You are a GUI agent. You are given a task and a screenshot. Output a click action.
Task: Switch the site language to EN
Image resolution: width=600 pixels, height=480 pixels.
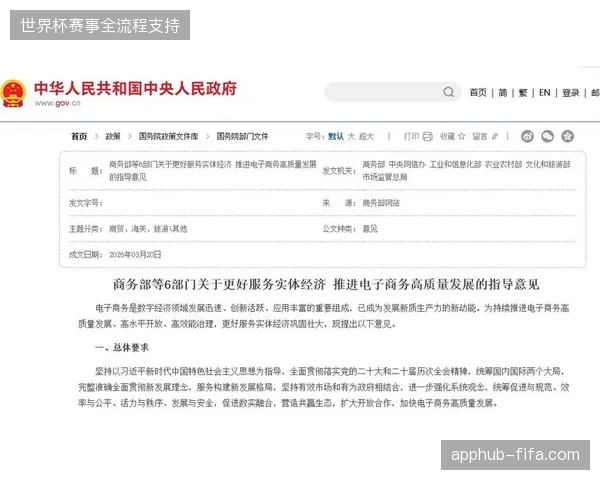coord(545,93)
